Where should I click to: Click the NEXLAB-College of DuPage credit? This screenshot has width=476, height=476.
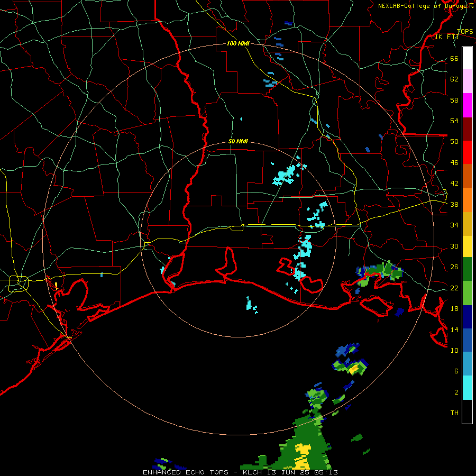pyautogui.click(x=425, y=6)
